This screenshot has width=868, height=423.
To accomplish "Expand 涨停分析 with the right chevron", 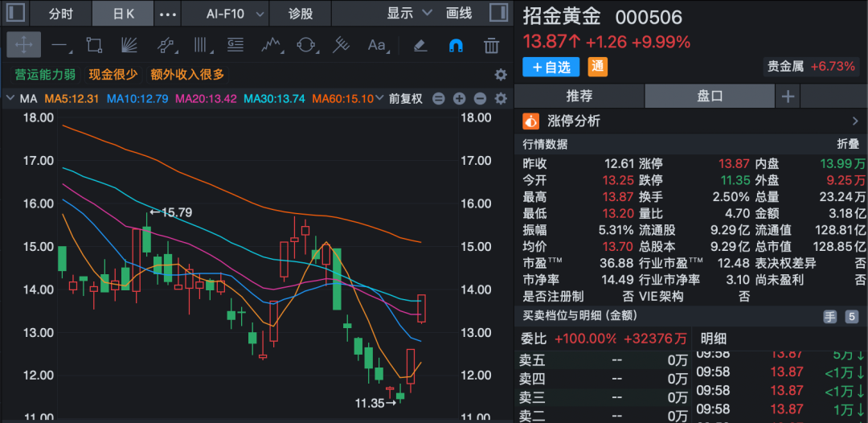I will [855, 121].
